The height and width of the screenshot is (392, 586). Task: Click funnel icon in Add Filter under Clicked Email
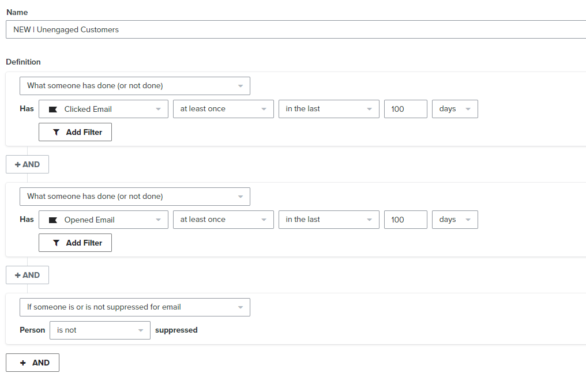[x=56, y=132]
